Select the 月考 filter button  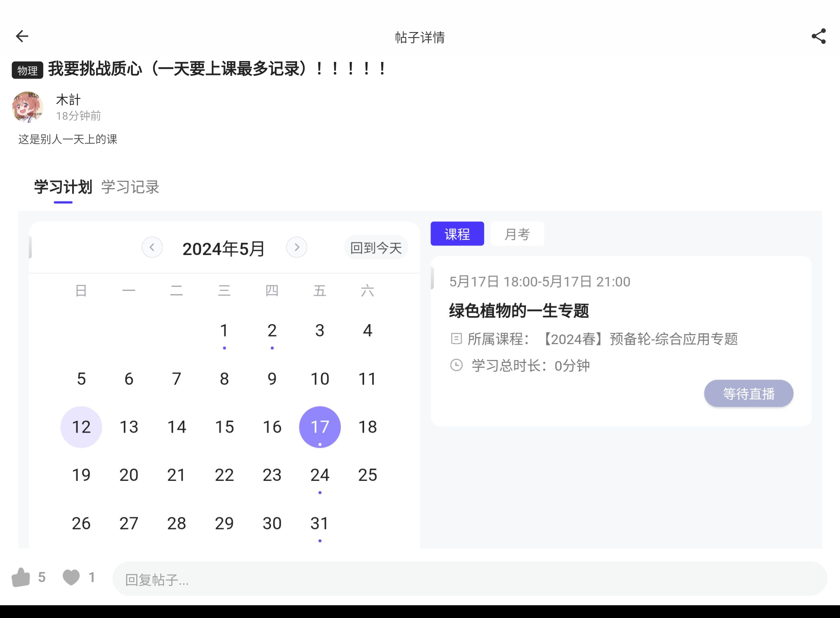point(517,234)
